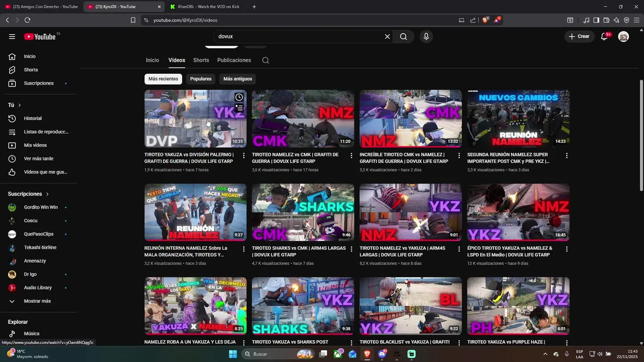Open the YouTube hamburger guide menu
The width and height of the screenshot is (644, 362).
coord(12,37)
